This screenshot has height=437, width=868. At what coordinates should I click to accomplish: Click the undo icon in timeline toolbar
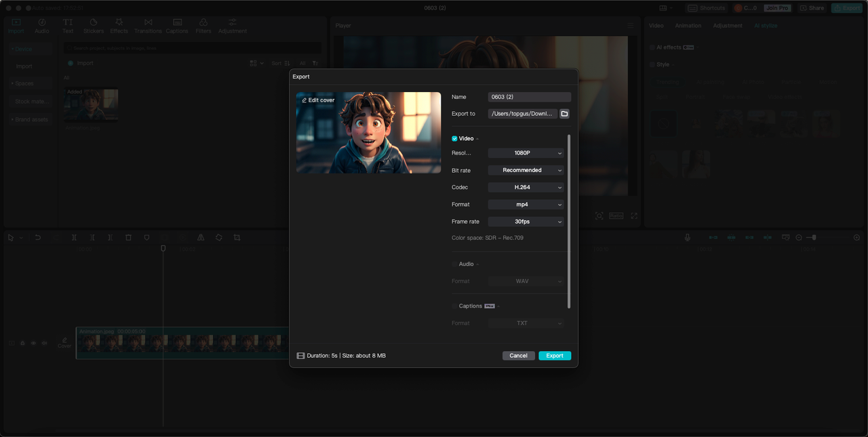pyautogui.click(x=38, y=238)
